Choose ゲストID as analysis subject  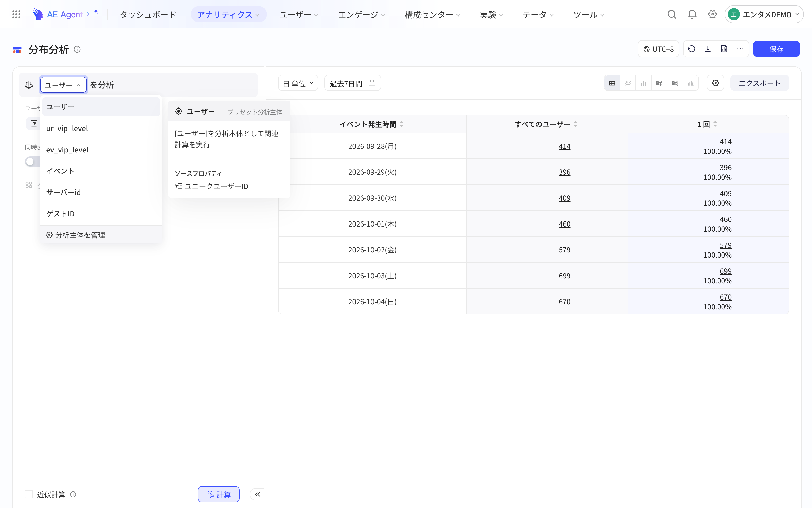click(101, 214)
